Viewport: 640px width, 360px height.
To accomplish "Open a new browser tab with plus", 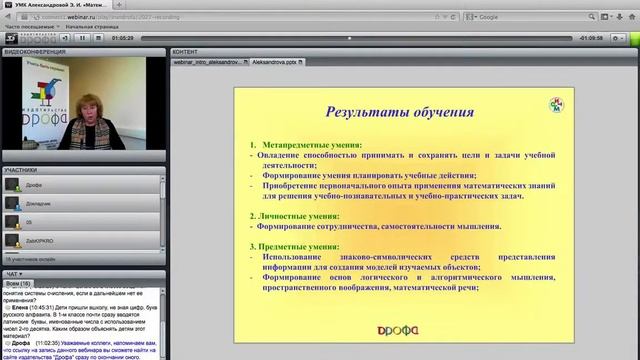I will (x=119, y=5).
